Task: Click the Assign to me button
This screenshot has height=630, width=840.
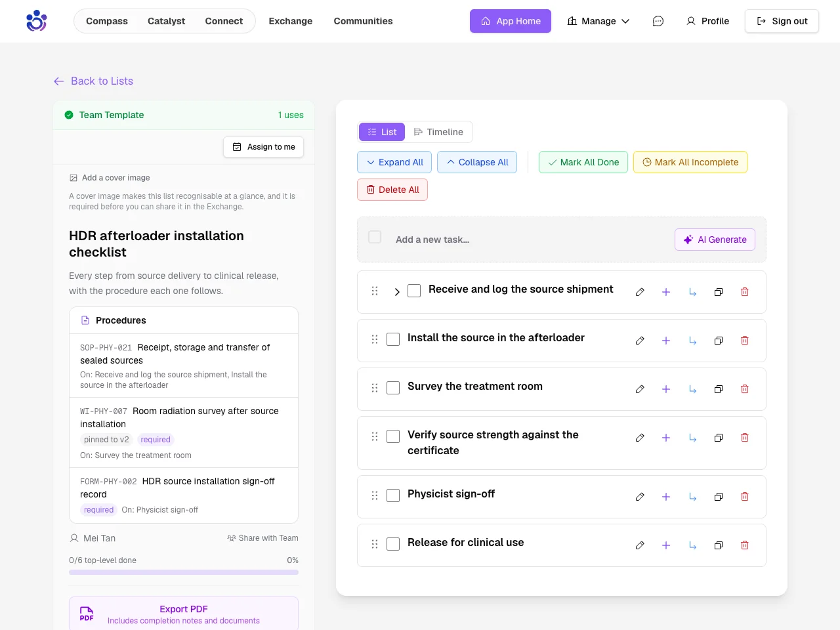Action: [x=264, y=147]
